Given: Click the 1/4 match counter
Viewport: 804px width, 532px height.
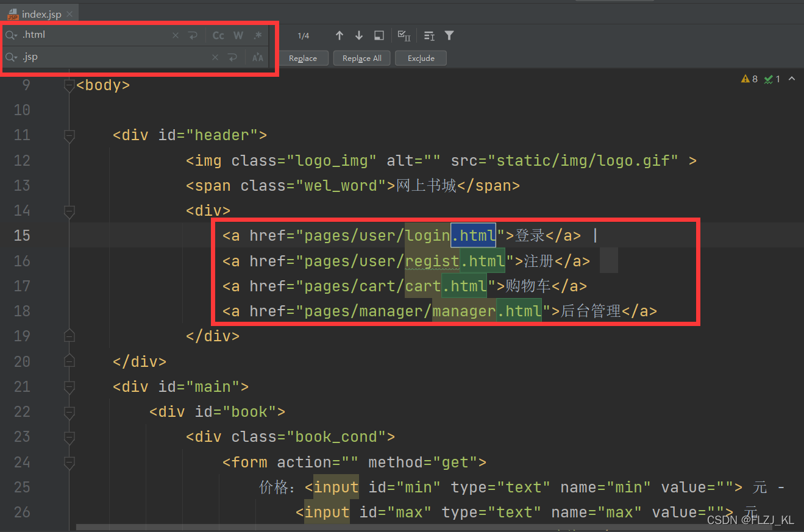Looking at the screenshot, I should click(304, 36).
